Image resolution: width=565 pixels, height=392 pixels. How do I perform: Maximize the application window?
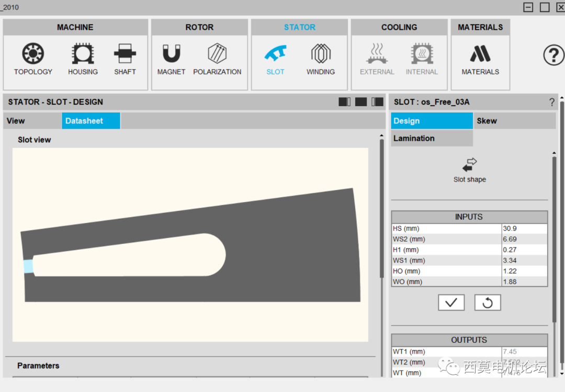[x=545, y=7]
